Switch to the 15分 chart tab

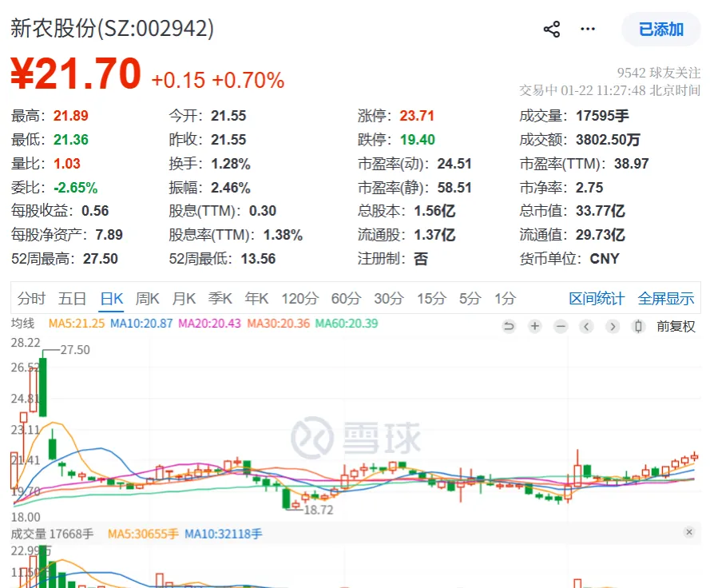point(431,299)
